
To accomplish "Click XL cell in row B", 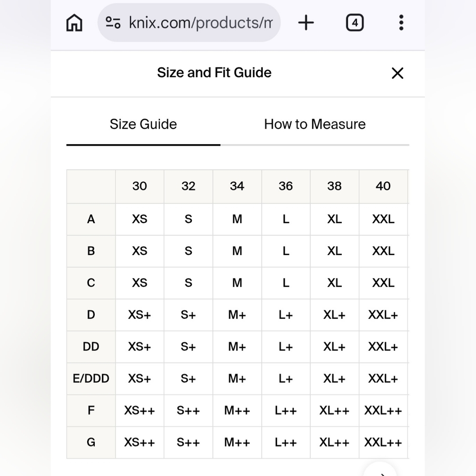I will [335, 251].
